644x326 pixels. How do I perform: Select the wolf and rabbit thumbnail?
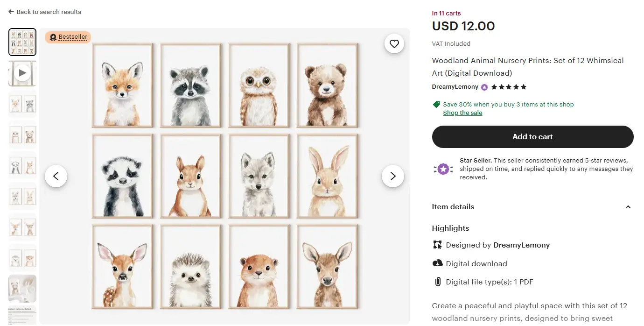pos(22,196)
